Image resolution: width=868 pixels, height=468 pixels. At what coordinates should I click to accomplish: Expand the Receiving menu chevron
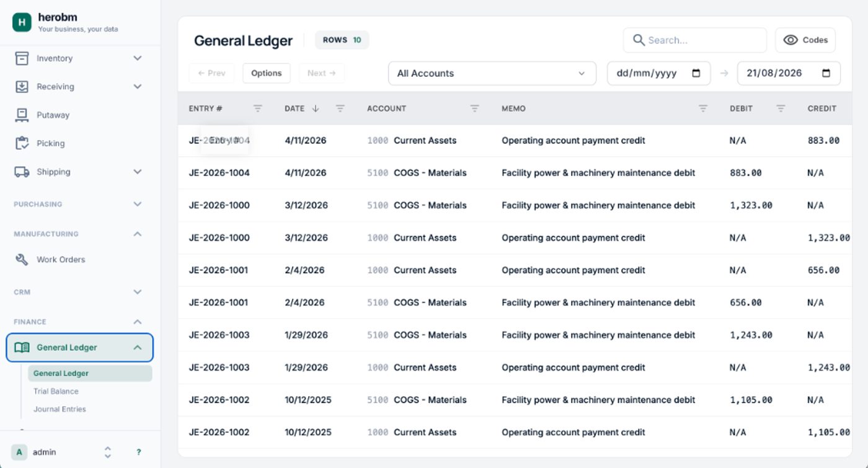pyautogui.click(x=138, y=87)
